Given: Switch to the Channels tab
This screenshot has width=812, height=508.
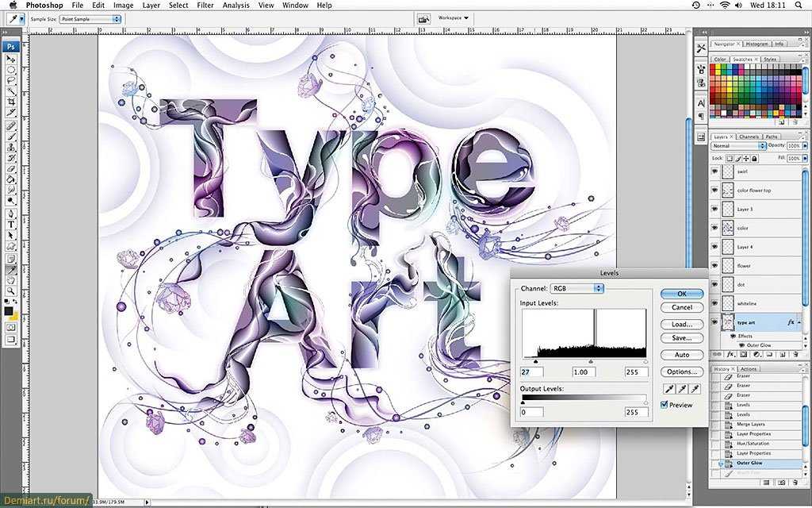Looking at the screenshot, I should point(749,137).
